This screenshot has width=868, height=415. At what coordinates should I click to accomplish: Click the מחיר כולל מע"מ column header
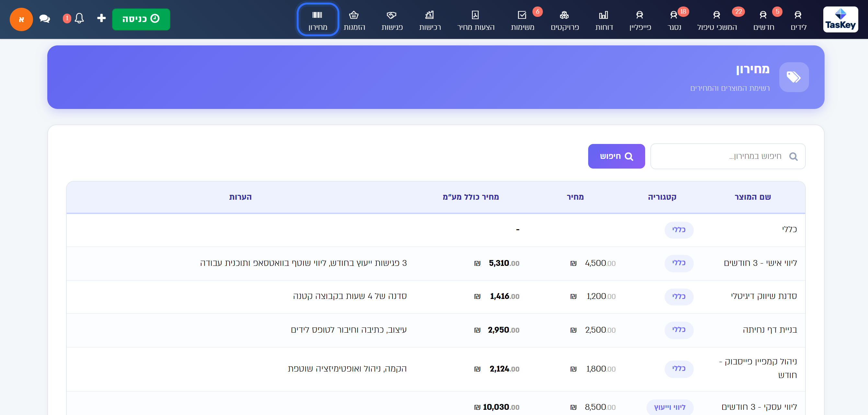pos(470,197)
